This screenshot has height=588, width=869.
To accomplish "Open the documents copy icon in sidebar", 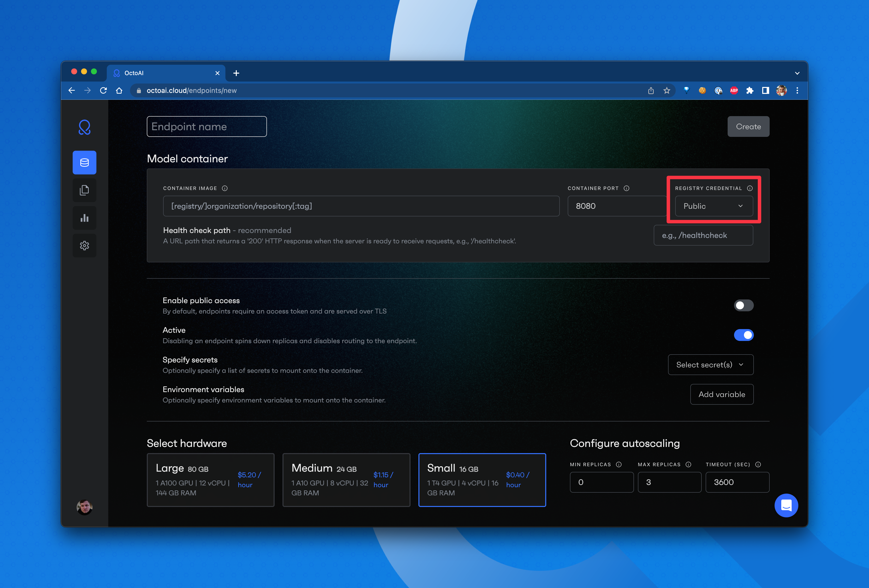I will [84, 190].
